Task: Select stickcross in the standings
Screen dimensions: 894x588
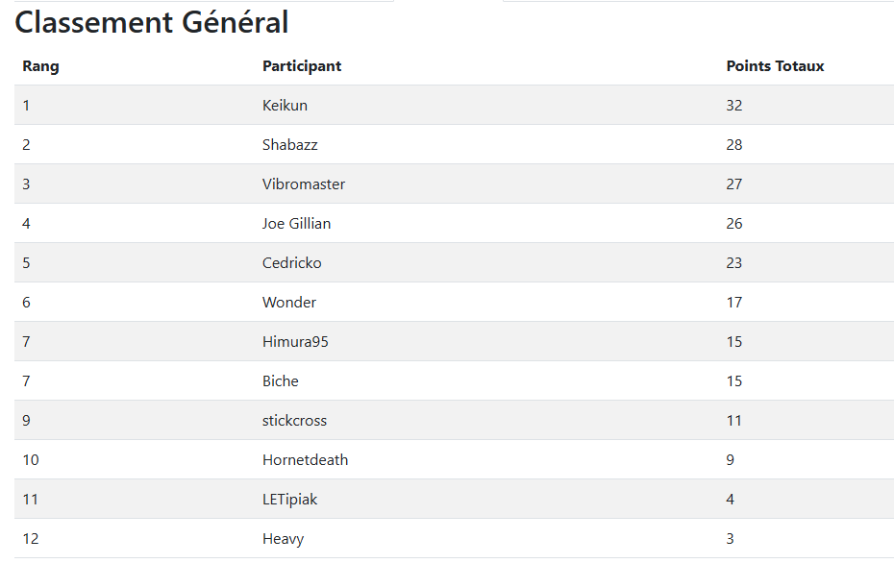Action: [294, 421]
